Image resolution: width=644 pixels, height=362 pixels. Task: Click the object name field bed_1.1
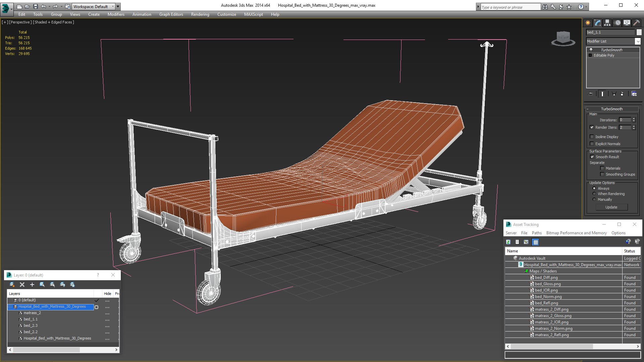pos(610,32)
